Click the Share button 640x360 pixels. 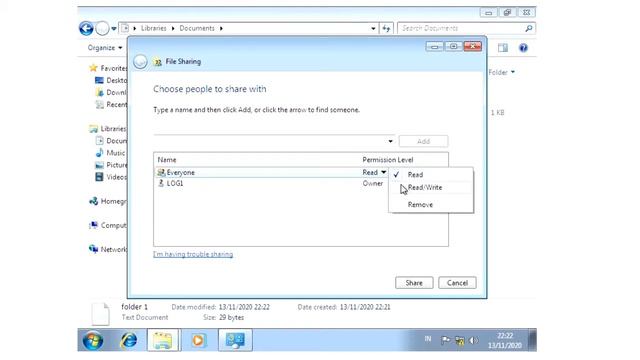tap(414, 283)
